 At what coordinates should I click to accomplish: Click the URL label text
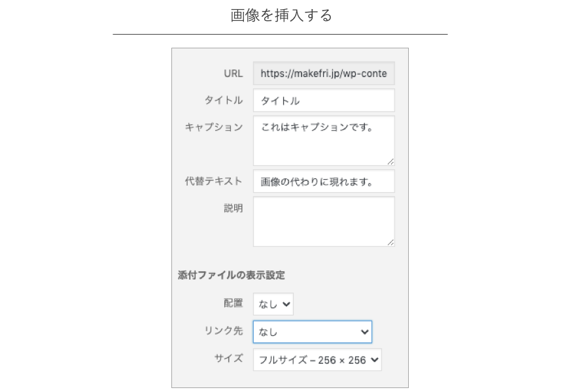click(233, 73)
